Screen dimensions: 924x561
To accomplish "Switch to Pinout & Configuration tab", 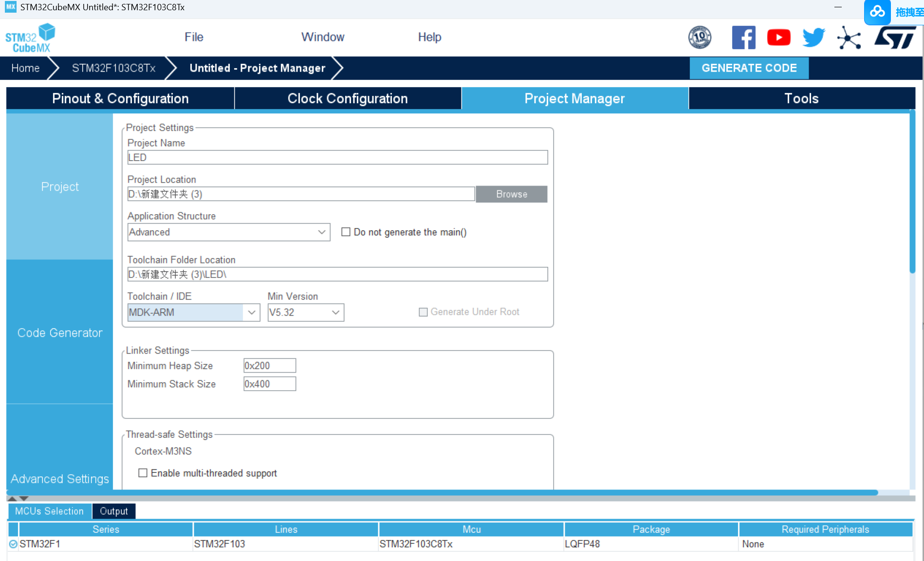I will click(120, 99).
